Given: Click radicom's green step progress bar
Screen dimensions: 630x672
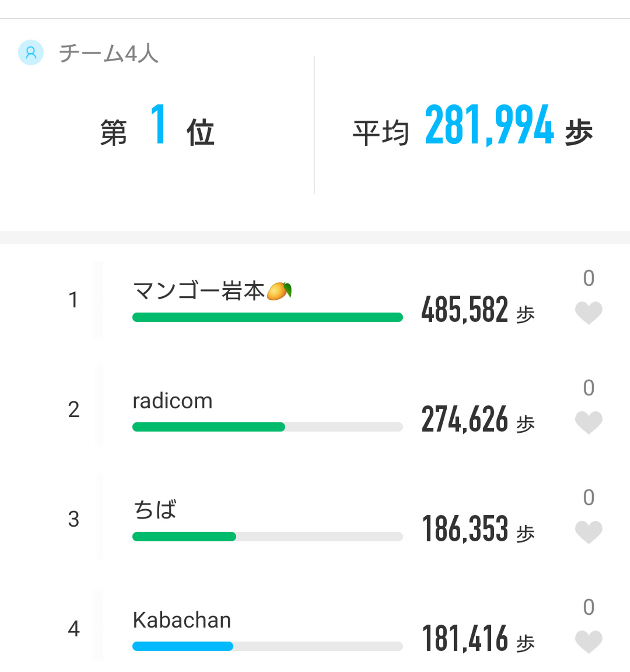Looking at the screenshot, I should [209, 427].
